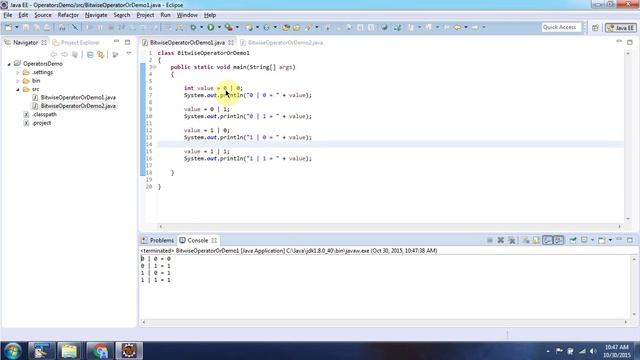
Task: Open Navigator View Menu dropdown triangle
Action: click(x=129, y=54)
